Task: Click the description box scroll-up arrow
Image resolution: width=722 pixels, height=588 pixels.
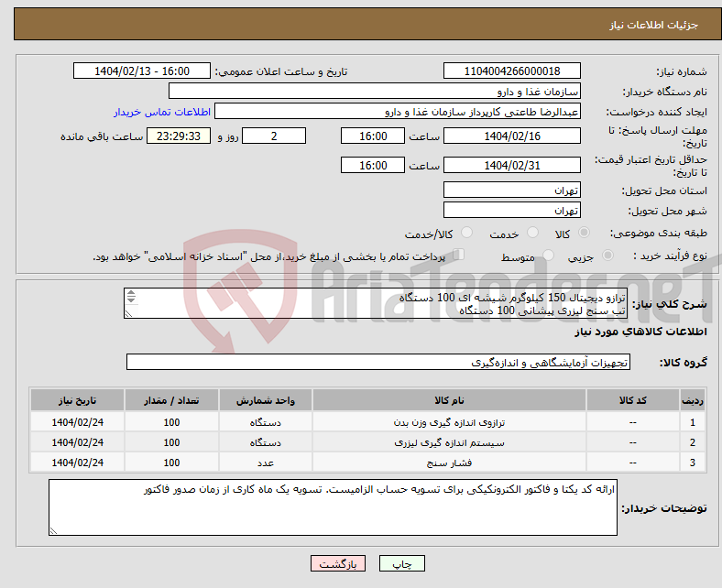Action: 131,293
